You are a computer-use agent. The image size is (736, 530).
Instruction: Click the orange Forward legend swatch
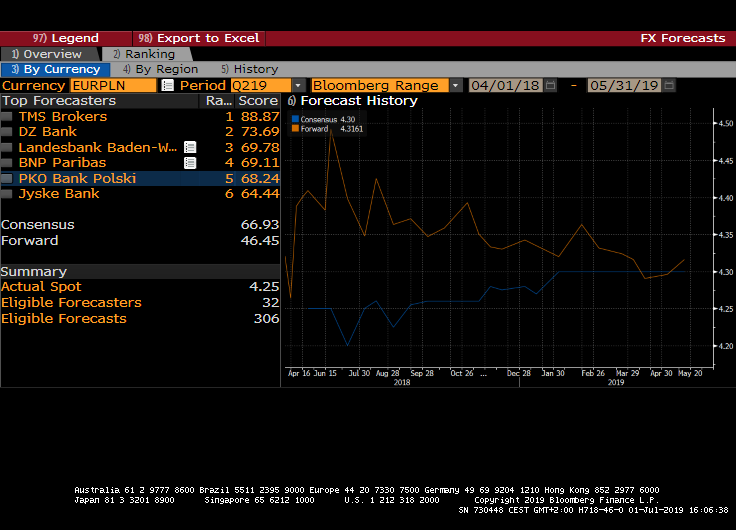click(295, 128)
